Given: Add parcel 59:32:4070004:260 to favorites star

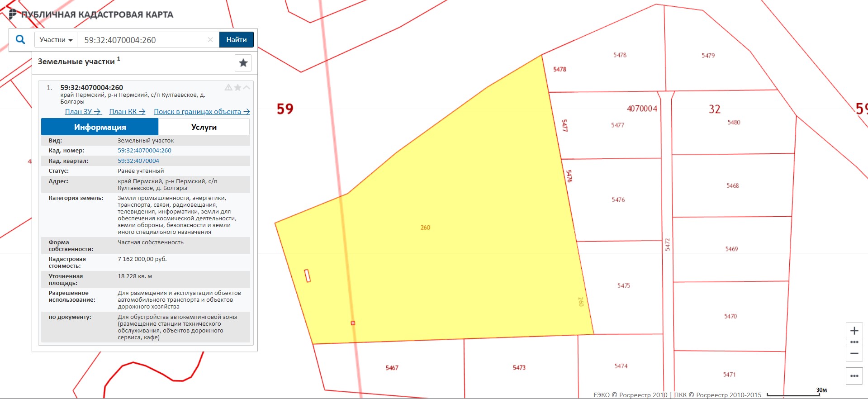Looking at the screenshot, I should [237, 87].
